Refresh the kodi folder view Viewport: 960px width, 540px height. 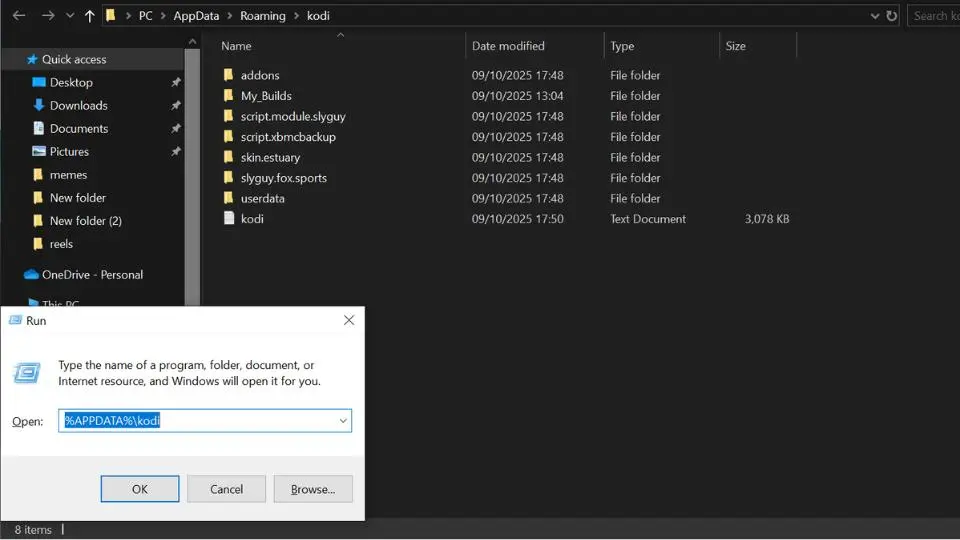point(891,16)
